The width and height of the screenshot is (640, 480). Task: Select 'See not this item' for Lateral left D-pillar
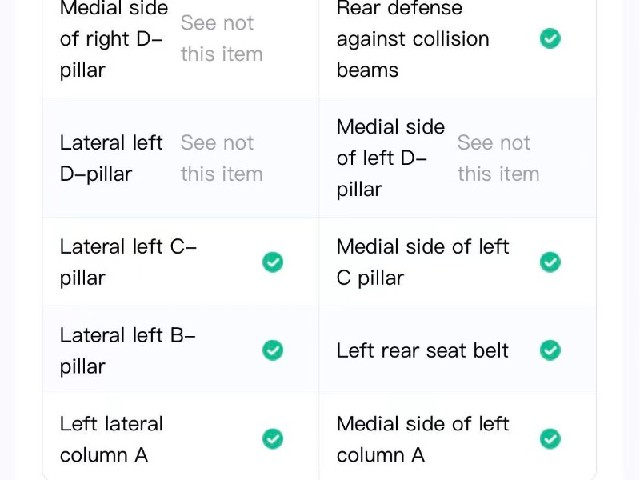coord(222,158)
